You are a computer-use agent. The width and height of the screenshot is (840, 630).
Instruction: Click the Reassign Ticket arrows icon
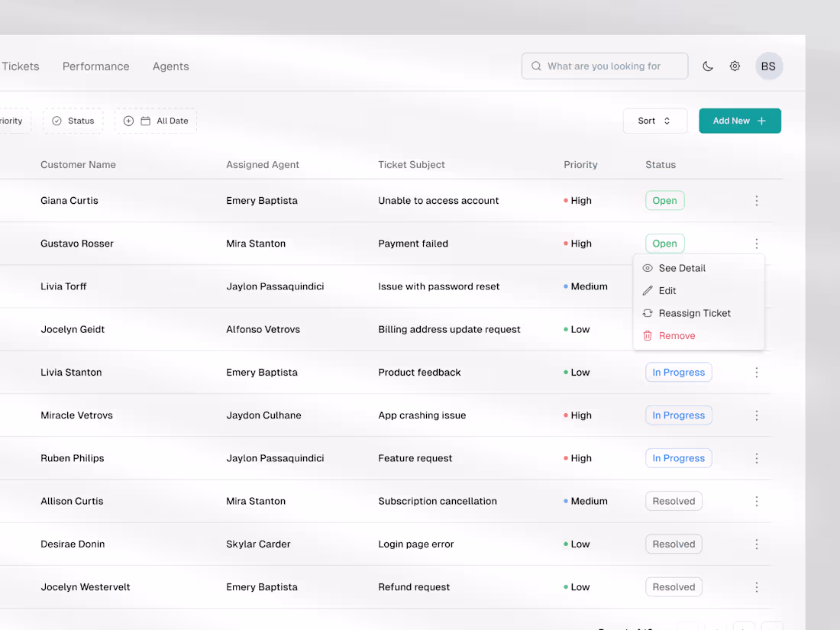[648, 313]
